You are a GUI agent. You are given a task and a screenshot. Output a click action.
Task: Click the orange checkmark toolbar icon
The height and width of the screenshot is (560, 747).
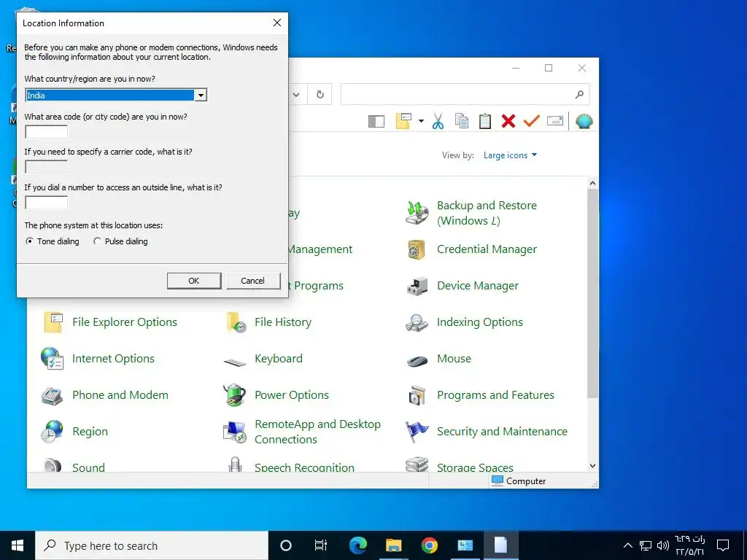(x=531, y=121)
